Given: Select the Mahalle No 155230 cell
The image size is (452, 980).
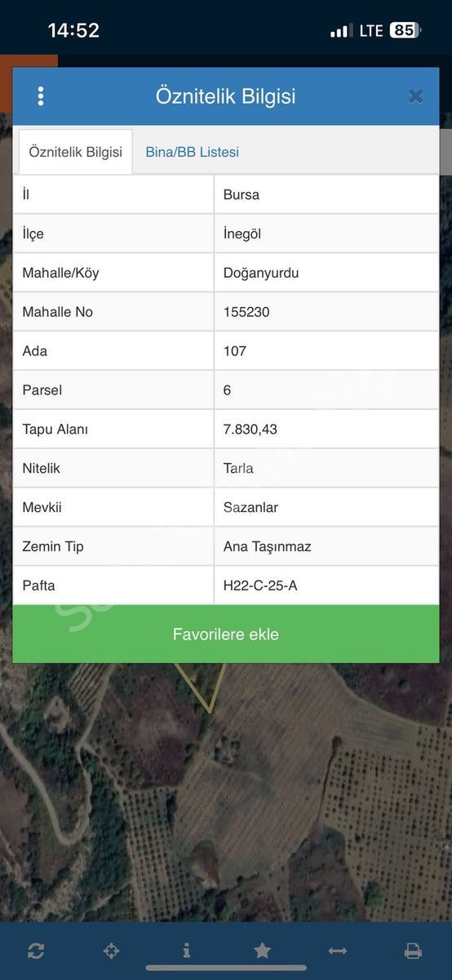Looking at the screenshot, I should click(326, 312).
